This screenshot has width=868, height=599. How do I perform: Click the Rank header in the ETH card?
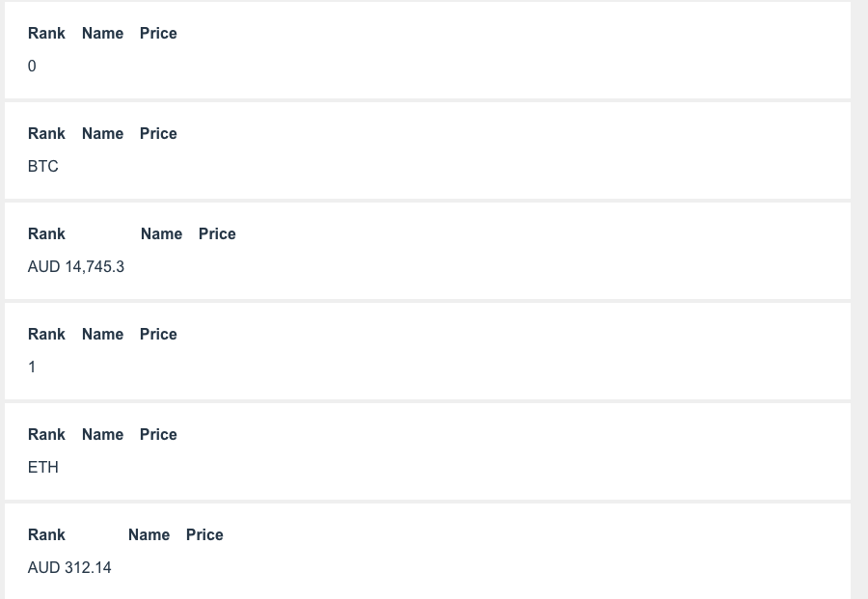(x=46, y=435)
